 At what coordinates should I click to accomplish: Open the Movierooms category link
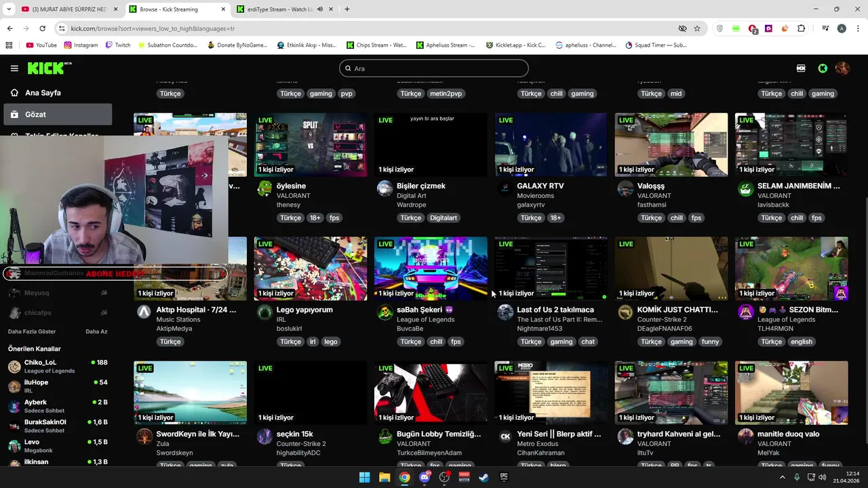[535, 195]
